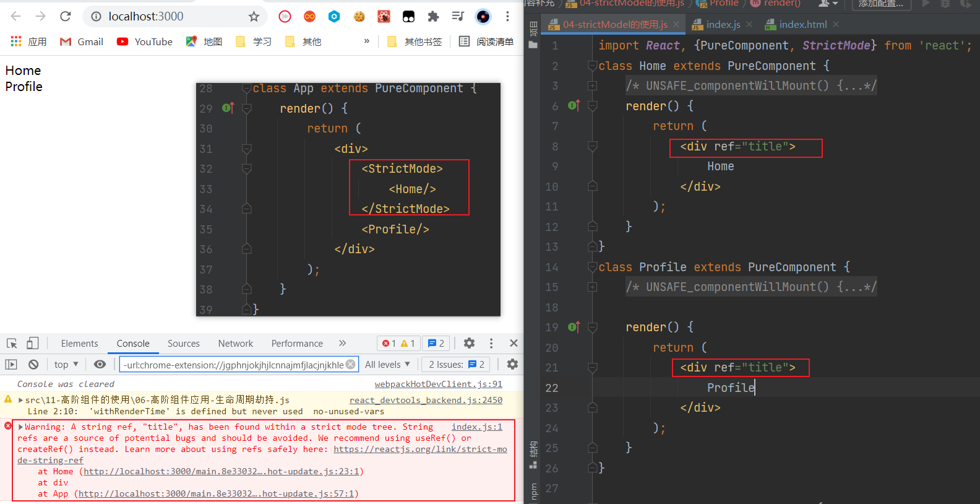Image resolution: width=980 pixels, height=504 pixels.
Task: Open the index.js:1 source link
Action: point(477,427)
